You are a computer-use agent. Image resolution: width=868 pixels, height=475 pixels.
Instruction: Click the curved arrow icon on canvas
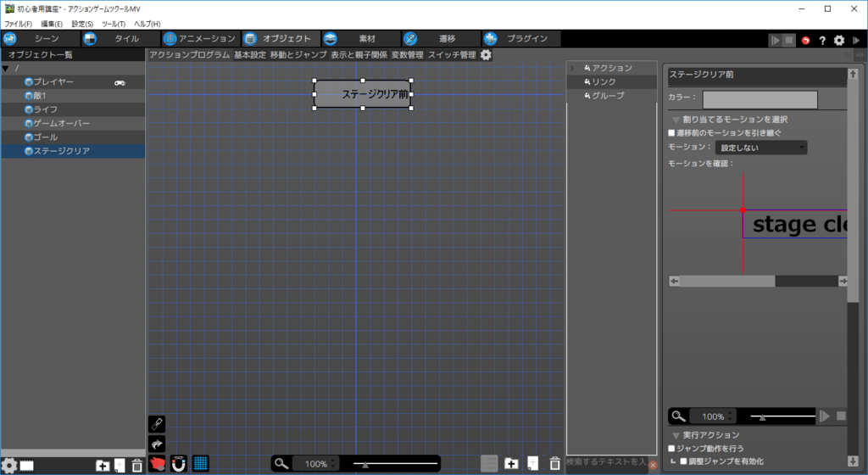(157, 444)
